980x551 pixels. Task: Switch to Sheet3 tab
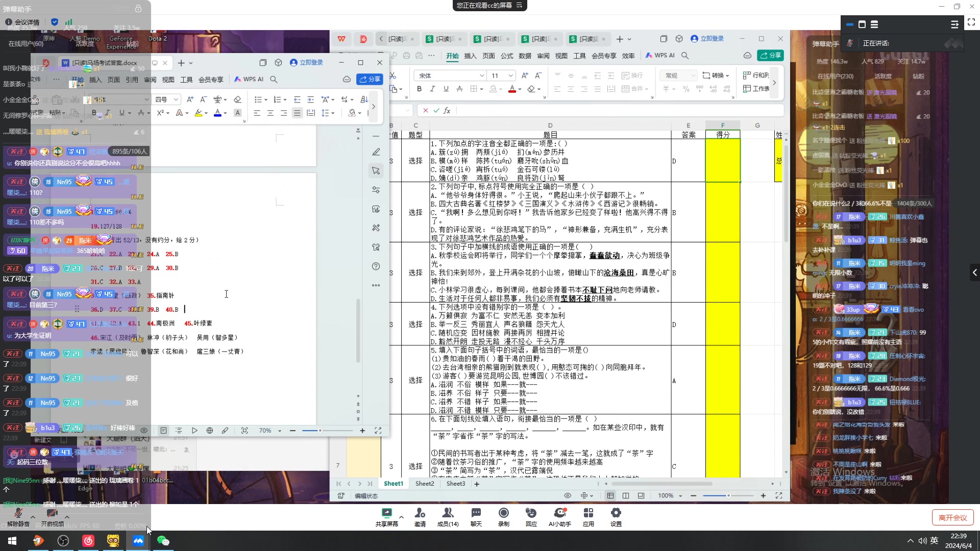point(455,484)
